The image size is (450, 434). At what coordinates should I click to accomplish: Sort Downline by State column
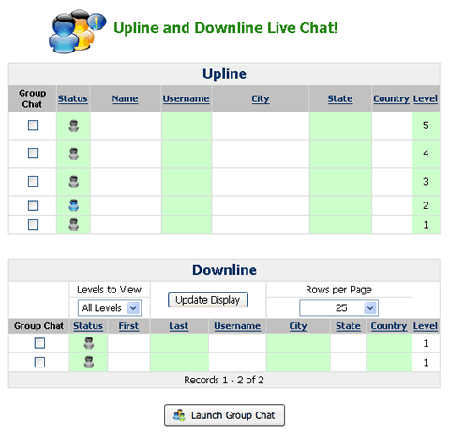pos(348,326)
